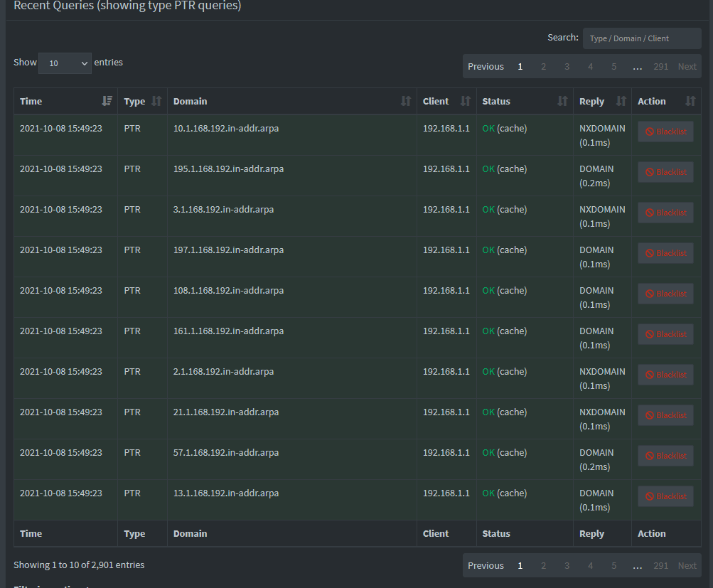713x588 pixels.
Task: Change entries shown per page to another value
Action: (65, 63)
